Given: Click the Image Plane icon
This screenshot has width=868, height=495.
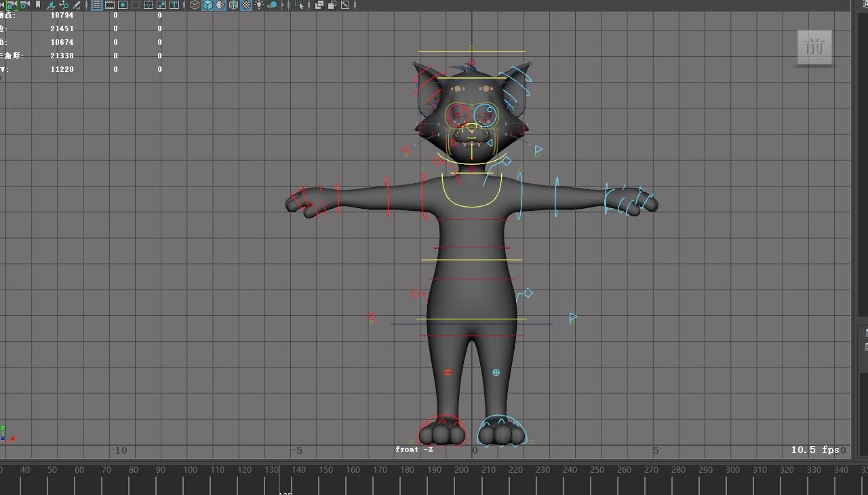Looking at the screenshot, I should pyautogui.click(x=51, y=5).
